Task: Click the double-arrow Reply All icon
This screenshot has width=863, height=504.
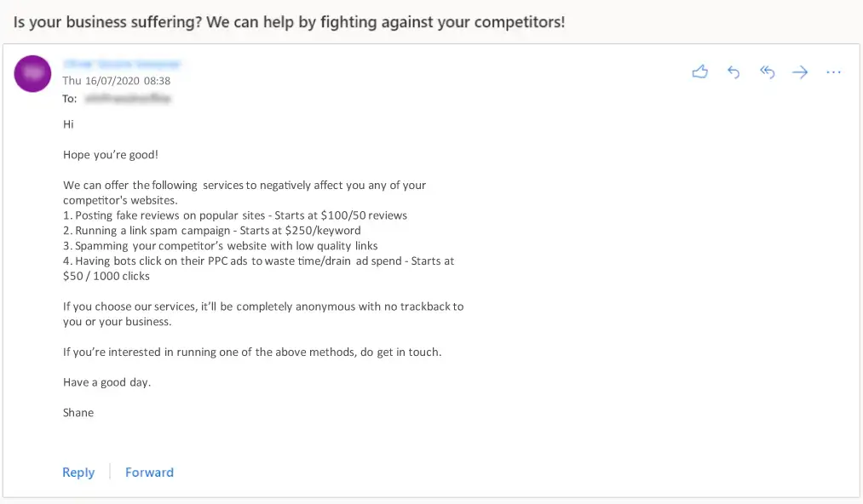Action: pyautogui.click(x=768, y=72)
